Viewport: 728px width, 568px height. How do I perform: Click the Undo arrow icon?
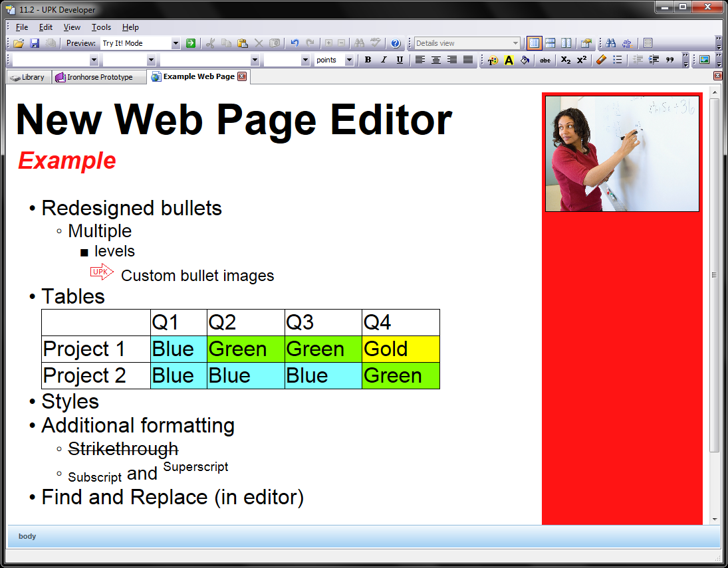295,43
